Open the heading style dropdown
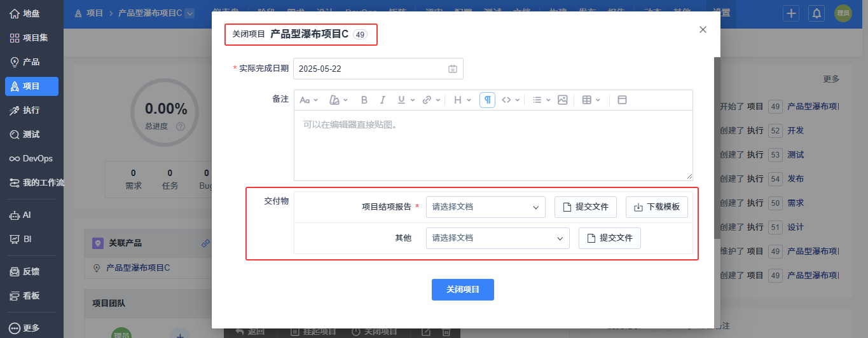 click(462, 100)
